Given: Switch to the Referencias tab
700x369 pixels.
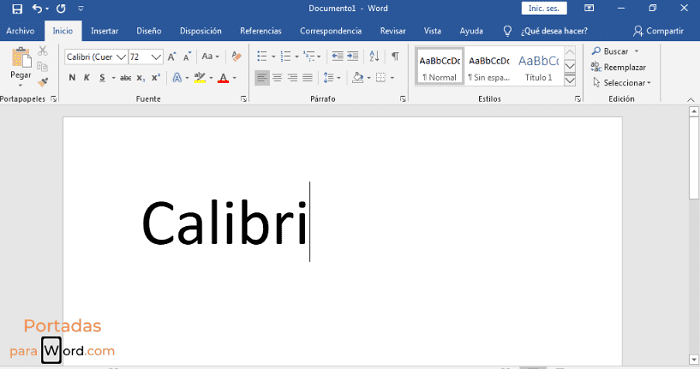Looking at the screenshot, I should 261,31.
